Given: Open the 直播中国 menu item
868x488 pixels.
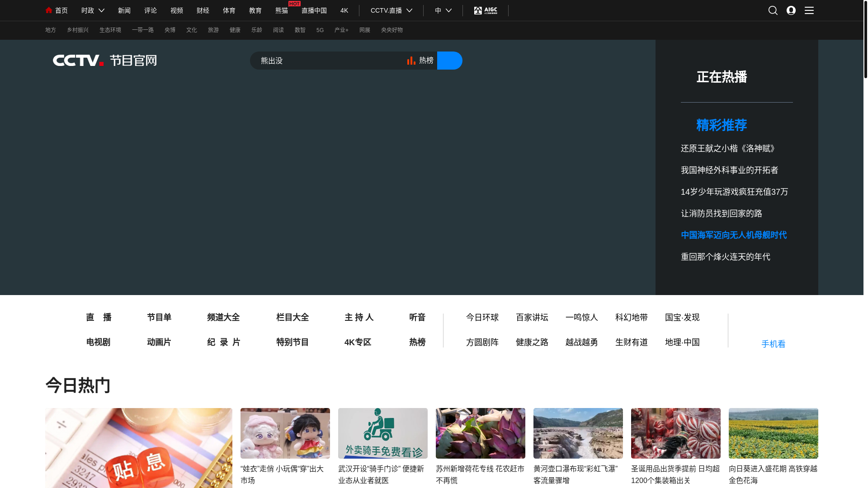Looking at the screenshot, I should tap(314, 10).
